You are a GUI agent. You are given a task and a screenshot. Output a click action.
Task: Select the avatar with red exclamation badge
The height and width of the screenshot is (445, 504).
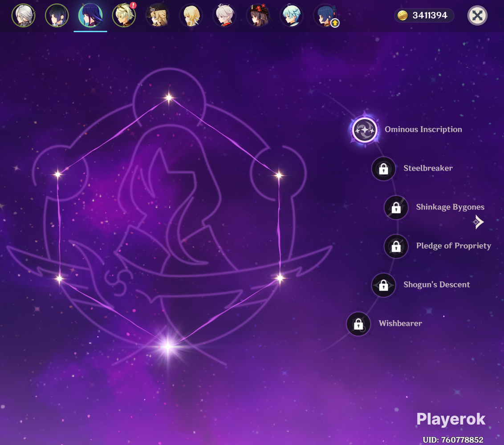click(124, 15)
